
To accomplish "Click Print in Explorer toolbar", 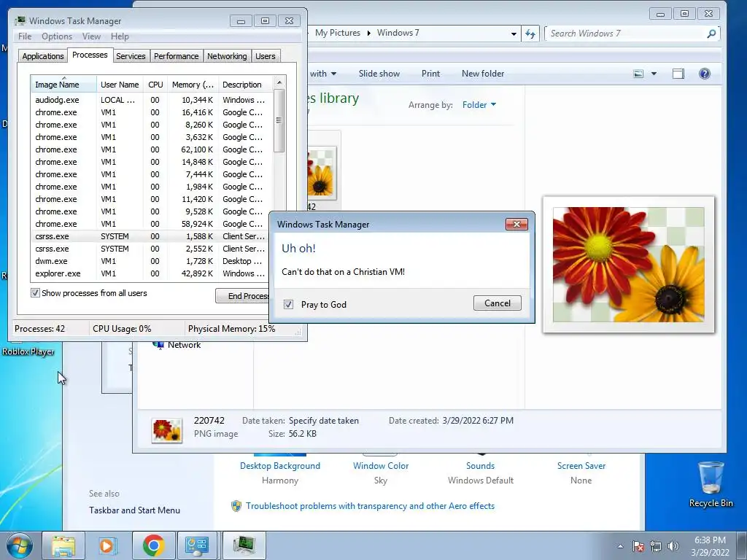I will click(x=430, y=74).
